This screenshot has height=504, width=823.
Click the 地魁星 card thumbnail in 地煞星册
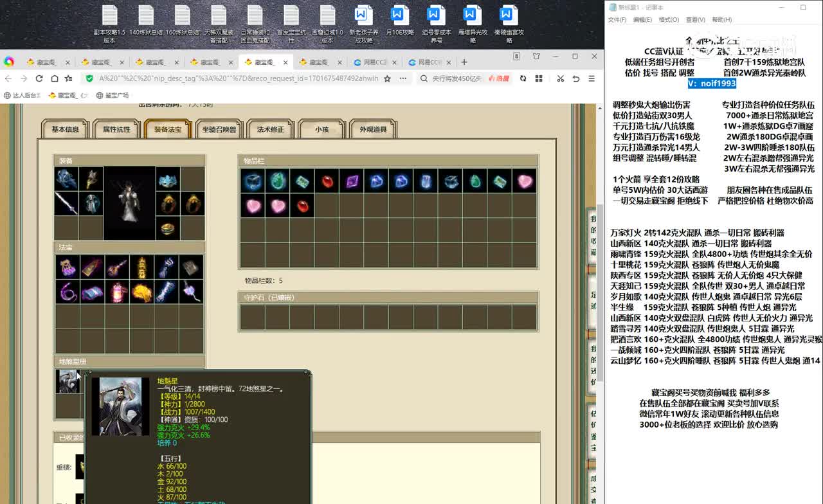(x=67, y=381)
